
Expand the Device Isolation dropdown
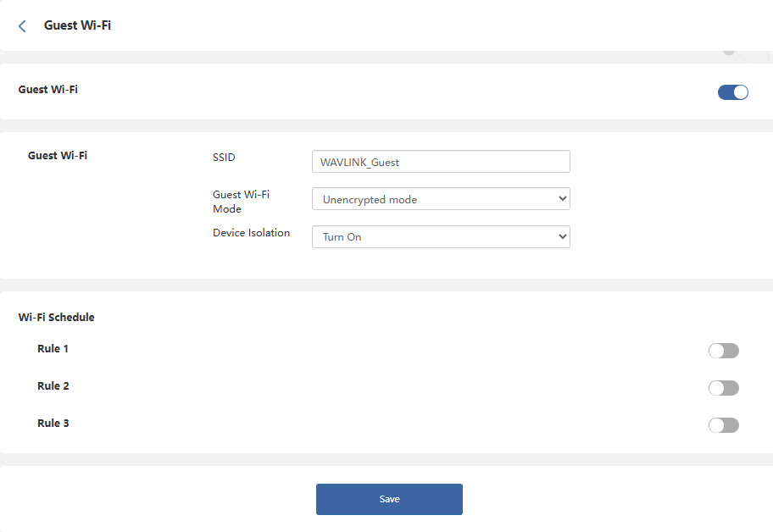pos(441,236)
